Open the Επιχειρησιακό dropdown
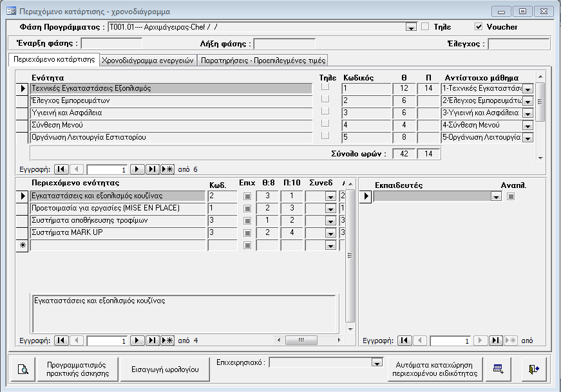Screen dimensions: 561x392 tap(377, 362)
